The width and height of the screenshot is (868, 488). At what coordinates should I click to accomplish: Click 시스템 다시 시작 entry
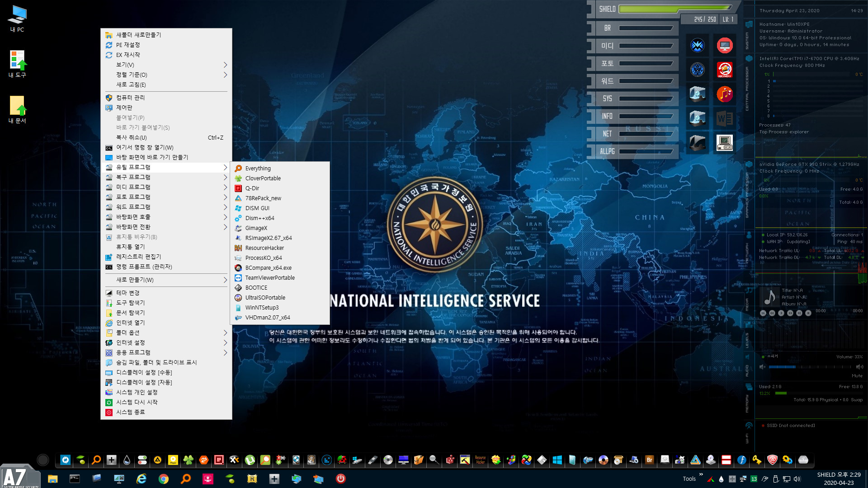[x=166, y=402]
